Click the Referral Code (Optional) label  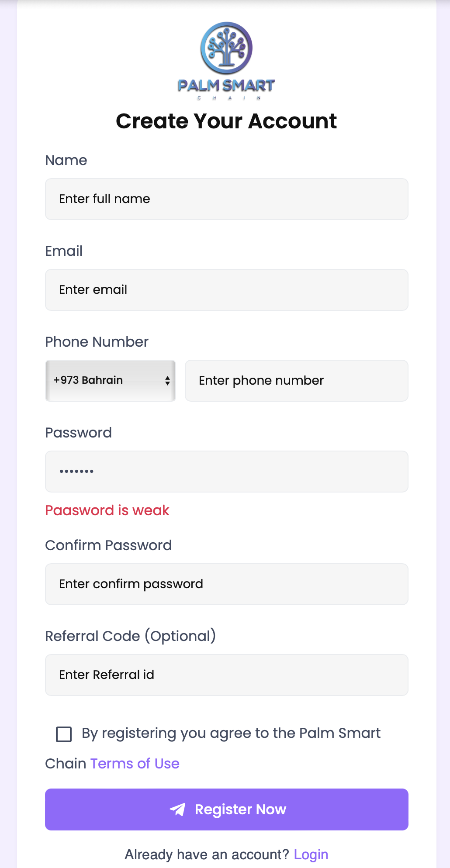(x=131, y=636)
